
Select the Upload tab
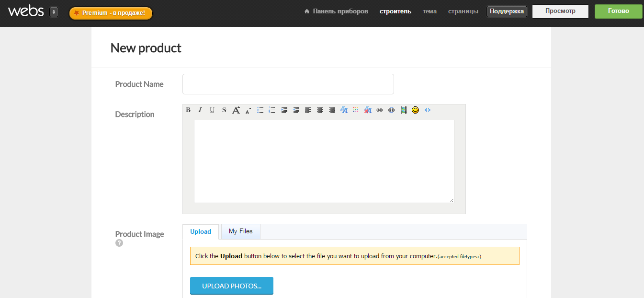201,231
